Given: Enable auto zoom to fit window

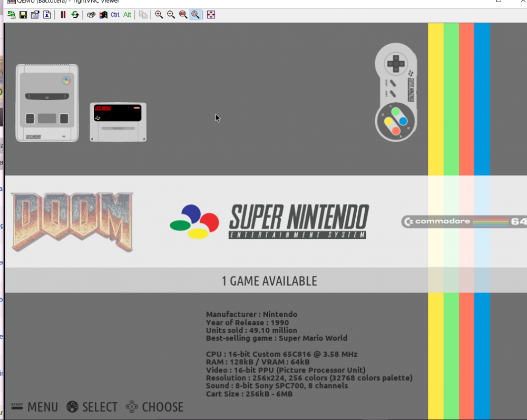Looking at the screenshot, I should point(196,15).
